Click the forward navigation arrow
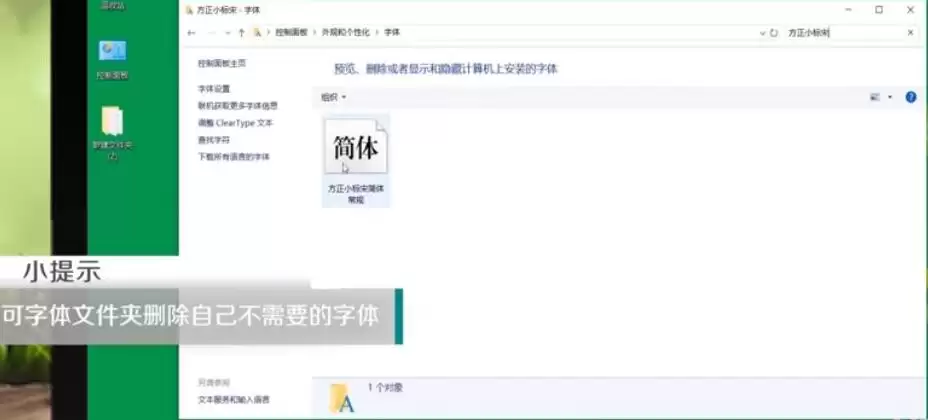928x420 pixels. (x=211, y=33)
